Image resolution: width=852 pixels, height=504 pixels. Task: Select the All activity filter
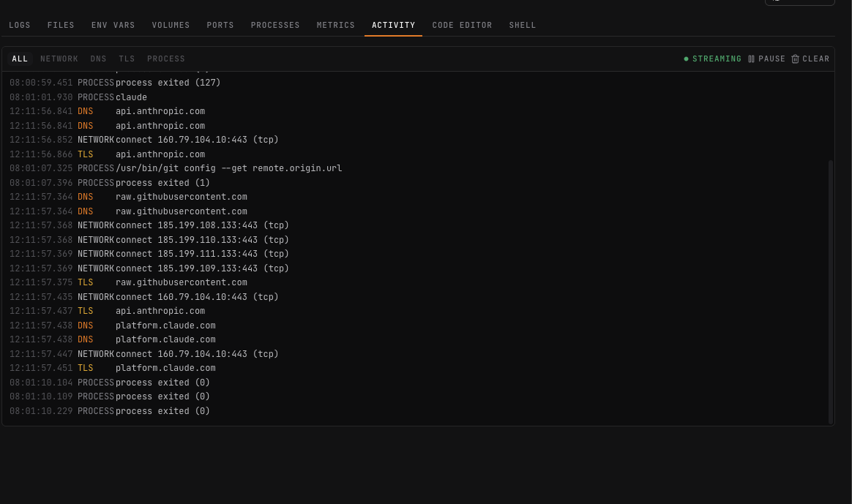coord(20,59)
